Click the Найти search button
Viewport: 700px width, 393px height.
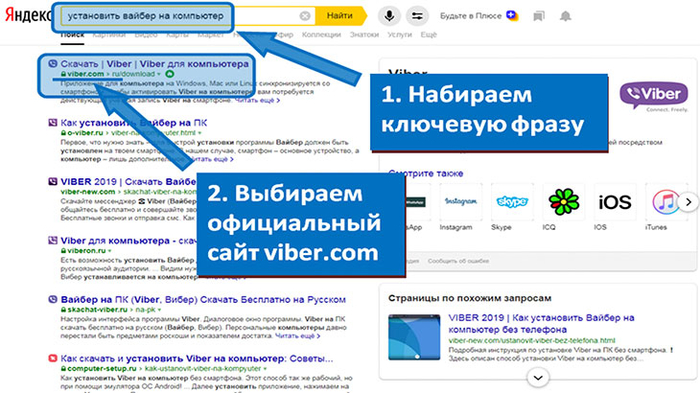340,16
